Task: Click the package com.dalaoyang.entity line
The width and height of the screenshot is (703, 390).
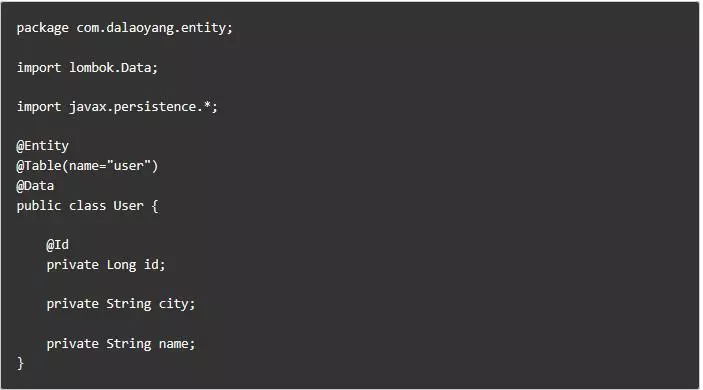Action: (125, 28)
